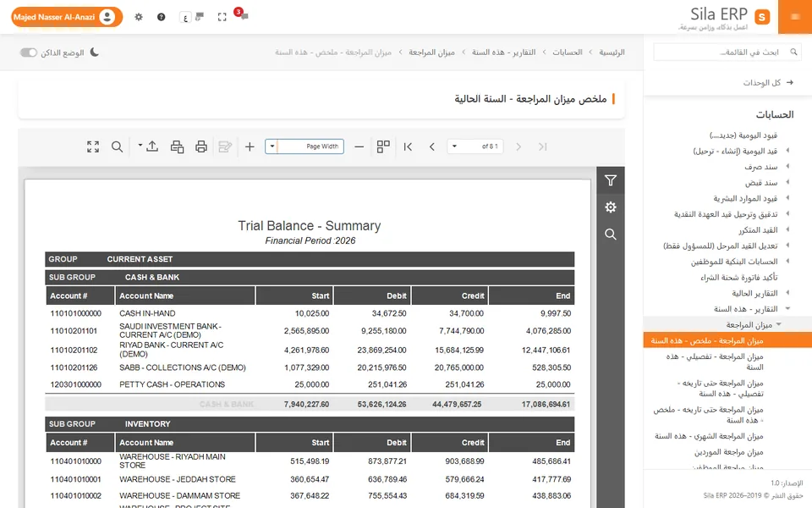Collapse التقارير - هذه السنة menu
Viewport: 812px width, 508px height.
pos(746,309)
